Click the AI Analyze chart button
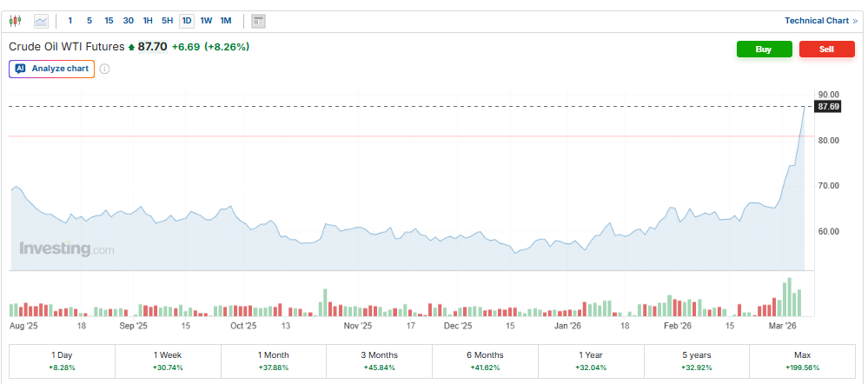The height and width of the screenshot is (384, 868). point(52,69)
